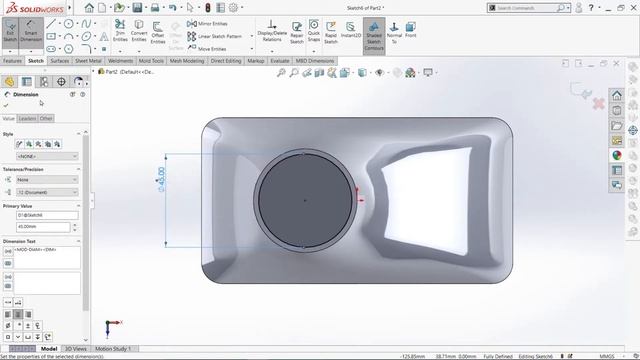Viewport: 640px width, 360px height.
Task: Select the Spline sketch tool
Action: pos(86,24)
